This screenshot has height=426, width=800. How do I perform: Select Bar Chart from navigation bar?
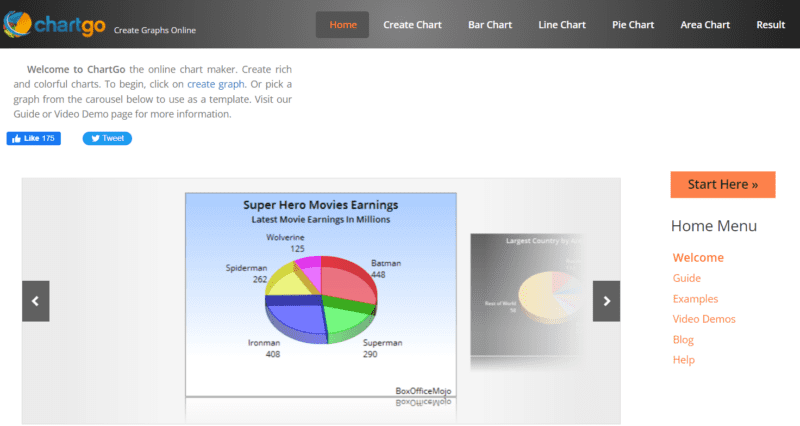(x=491, y=25)
